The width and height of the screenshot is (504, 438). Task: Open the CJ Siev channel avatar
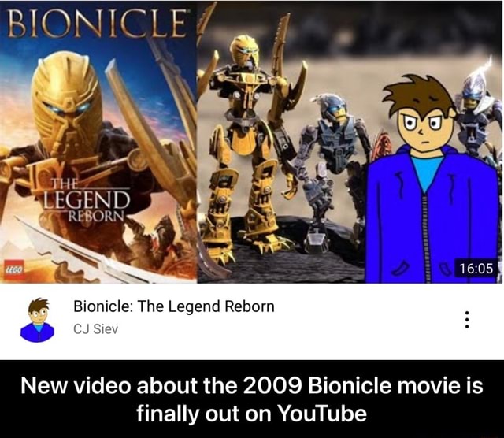point(37,320)
